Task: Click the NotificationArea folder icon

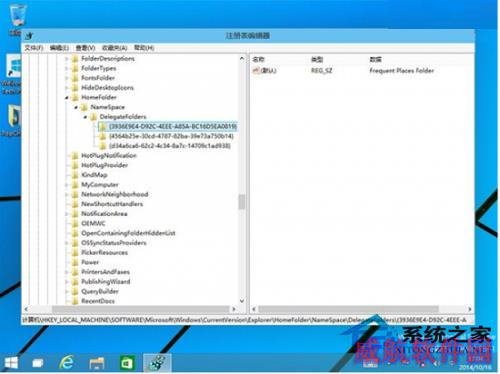Action: point(75,214)
